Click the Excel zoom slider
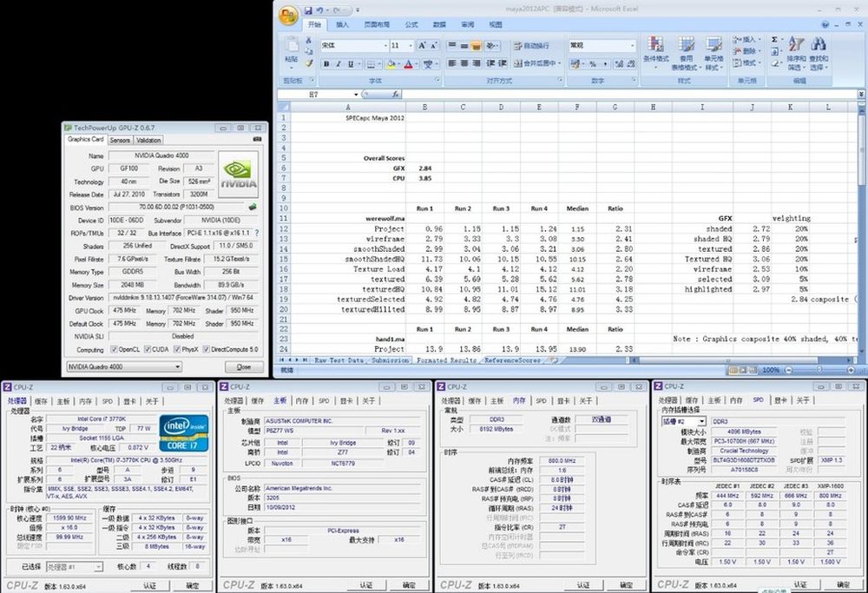The image size is (868, 593). [819, 370]
